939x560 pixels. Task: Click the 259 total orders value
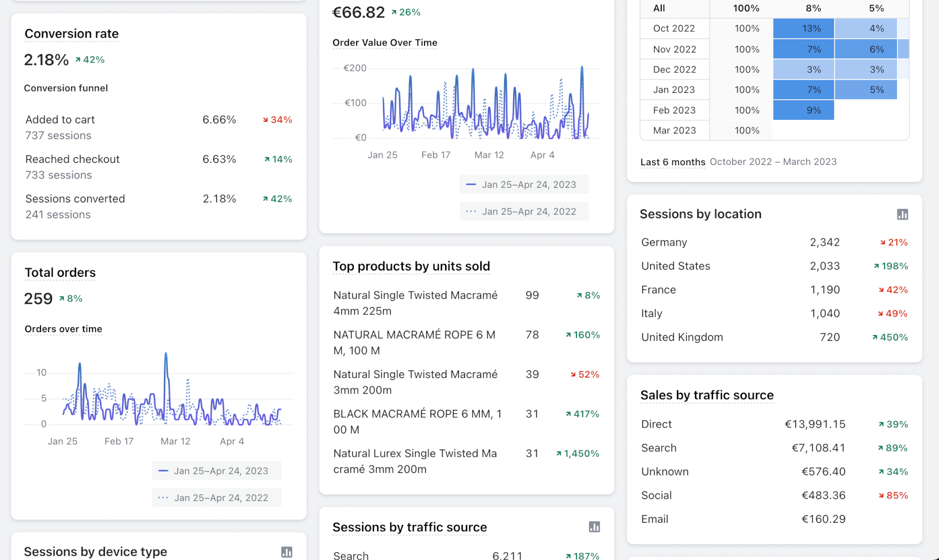click(38, 298)
